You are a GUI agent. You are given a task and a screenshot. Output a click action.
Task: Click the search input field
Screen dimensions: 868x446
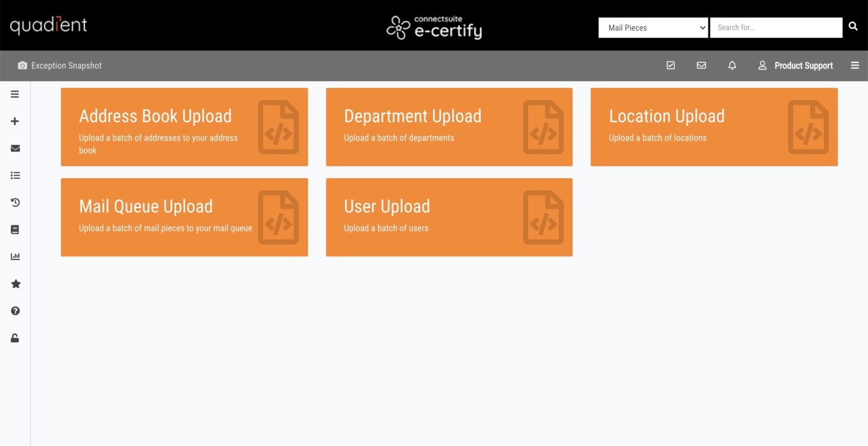coord(776,27)
